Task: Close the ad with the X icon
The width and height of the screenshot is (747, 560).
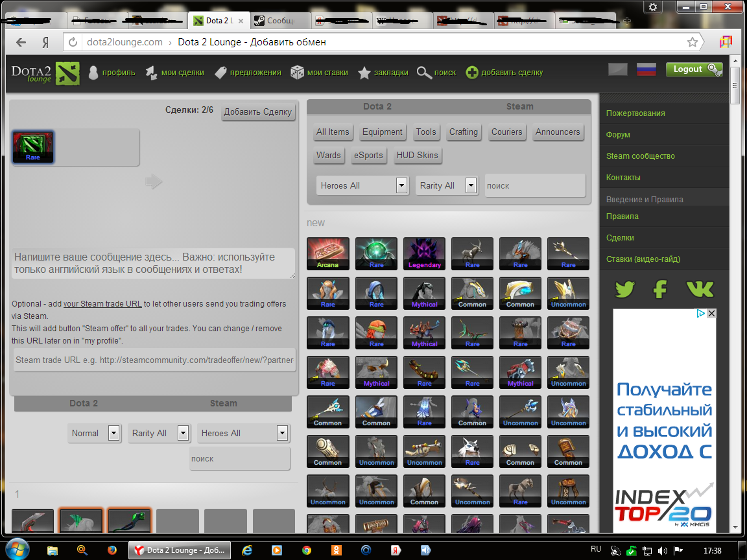Action: click(711, 313)
